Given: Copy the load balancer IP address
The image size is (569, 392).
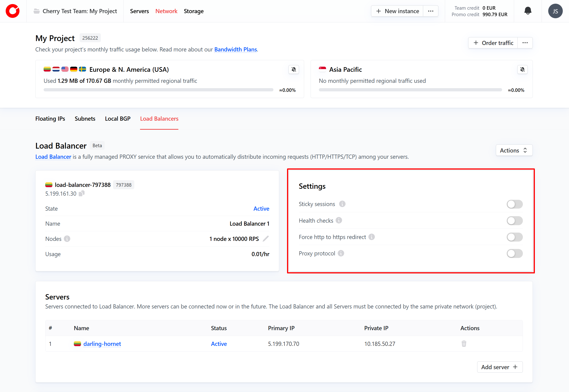Looking at the screenshot, I should tap(81, 194).
